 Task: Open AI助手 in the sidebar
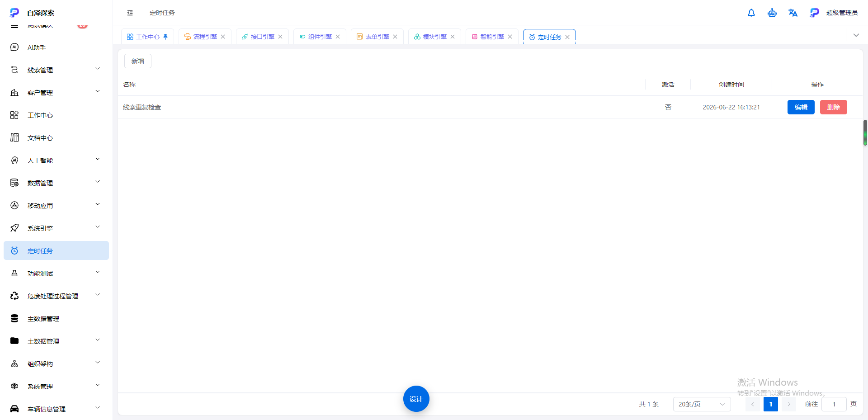click(56, 47)
